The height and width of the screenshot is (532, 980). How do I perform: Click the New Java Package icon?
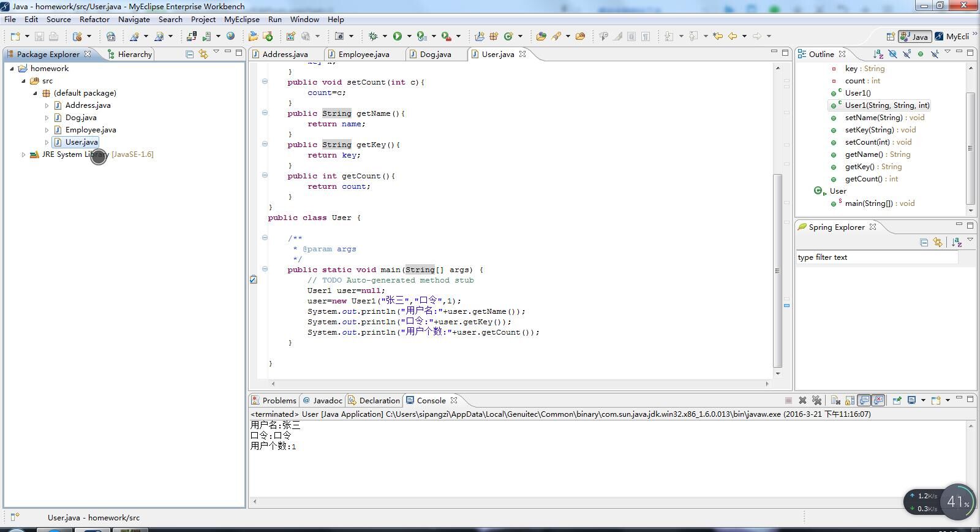click(494, 36)
